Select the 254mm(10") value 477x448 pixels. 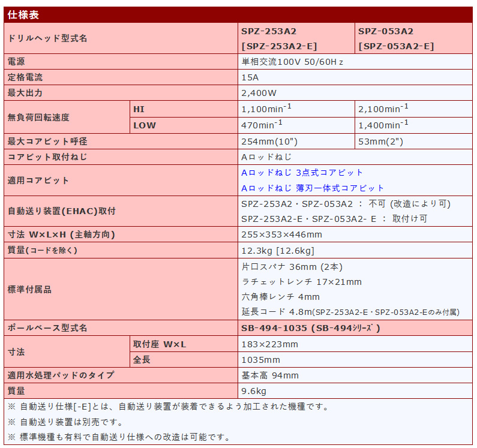tap(269, 142)
